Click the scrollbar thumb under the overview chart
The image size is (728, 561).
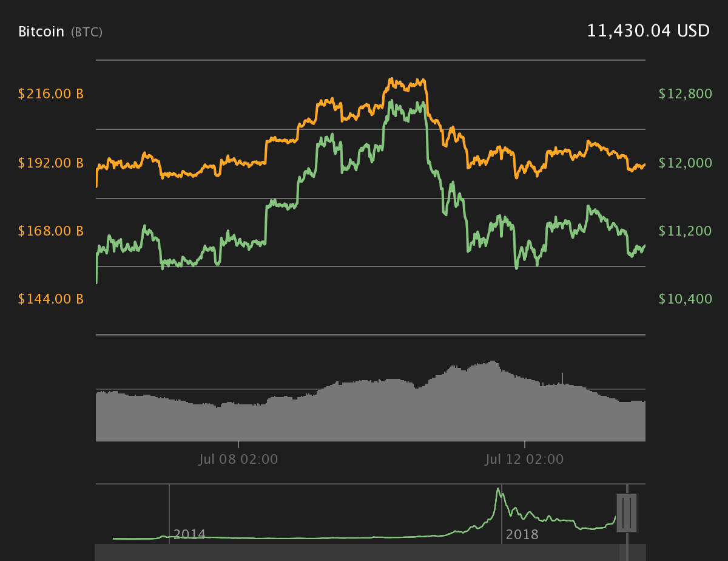(x=624, y=552)
